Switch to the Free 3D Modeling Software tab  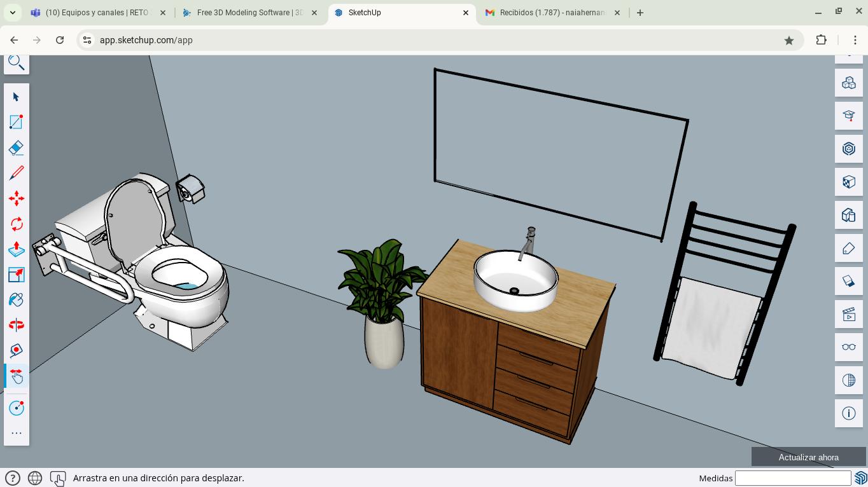249,12
